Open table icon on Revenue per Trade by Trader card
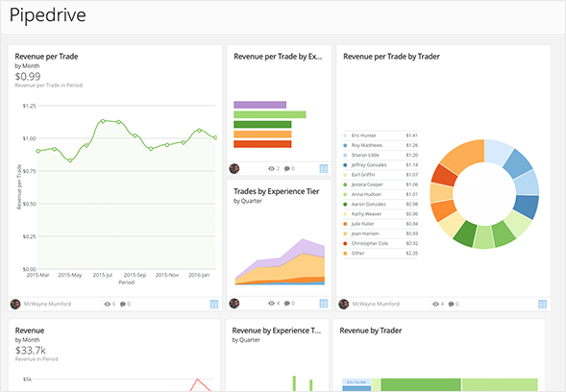 click(542, 304)
